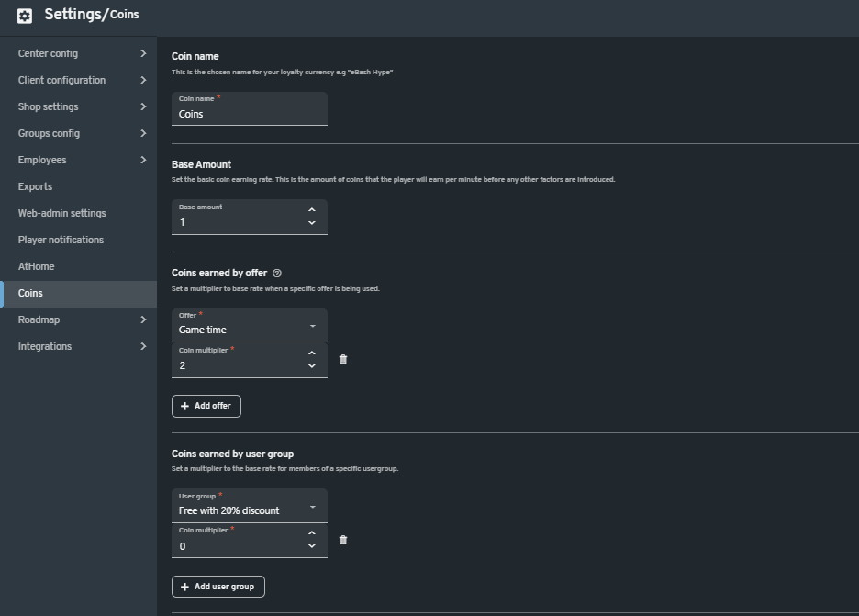Click the gamepad logo icon in the header
This screenshot has width=859, height=616.
[23, 15]
